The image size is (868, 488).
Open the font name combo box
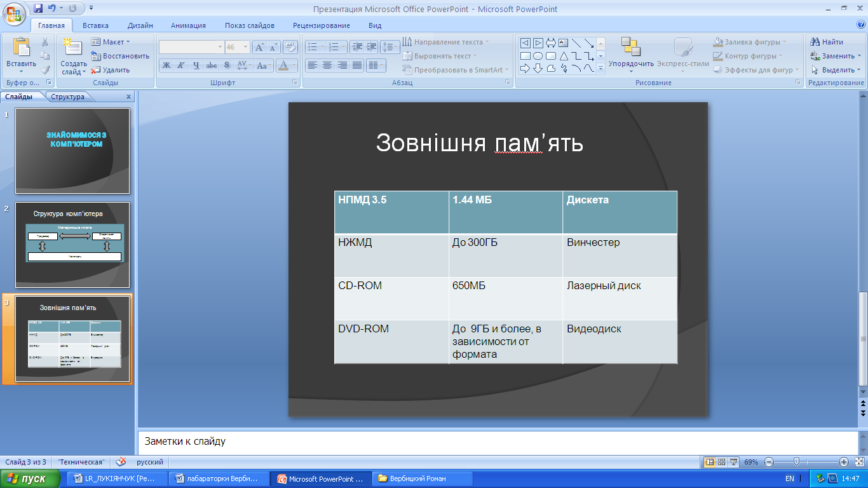point(191,47)
